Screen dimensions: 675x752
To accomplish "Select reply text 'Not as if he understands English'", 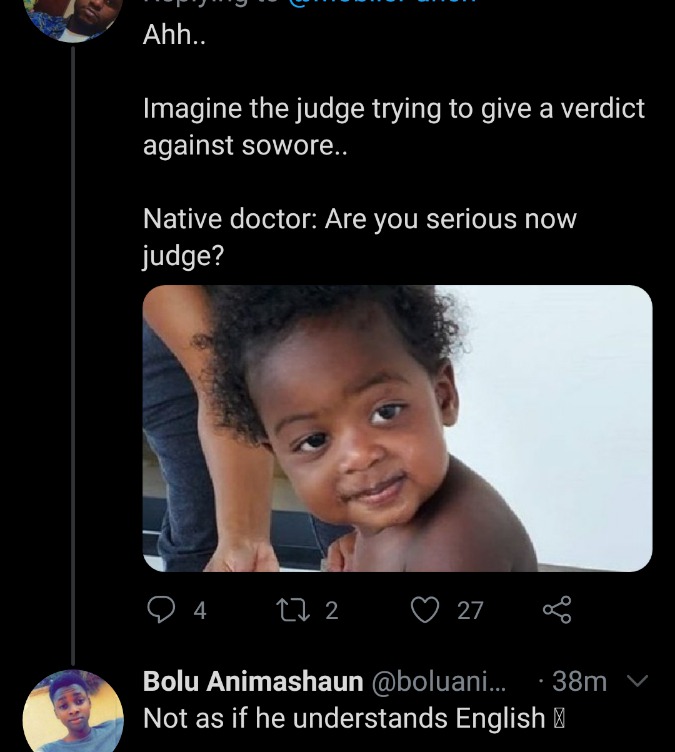I will 344,718.
